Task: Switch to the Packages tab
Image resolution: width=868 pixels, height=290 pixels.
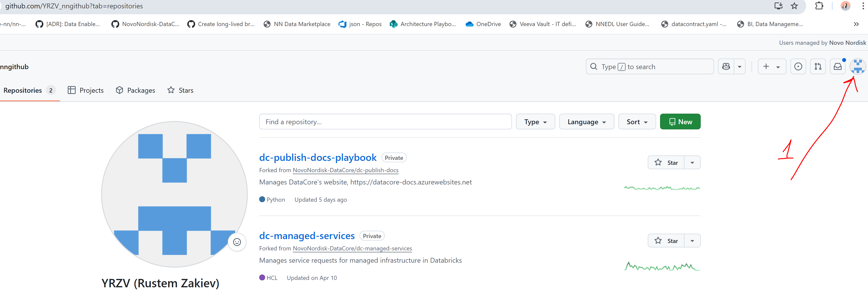Action: (136, 90)
